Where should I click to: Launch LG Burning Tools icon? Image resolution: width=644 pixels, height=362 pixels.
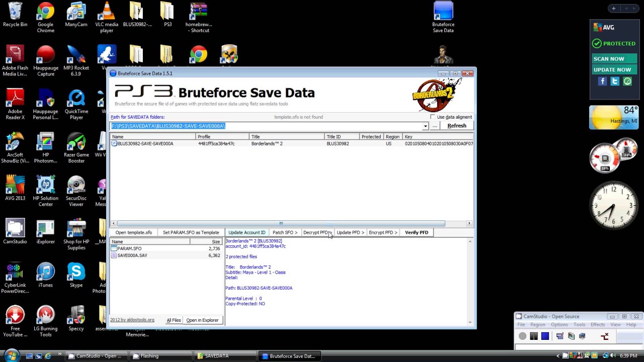click(x=45, y=321)
